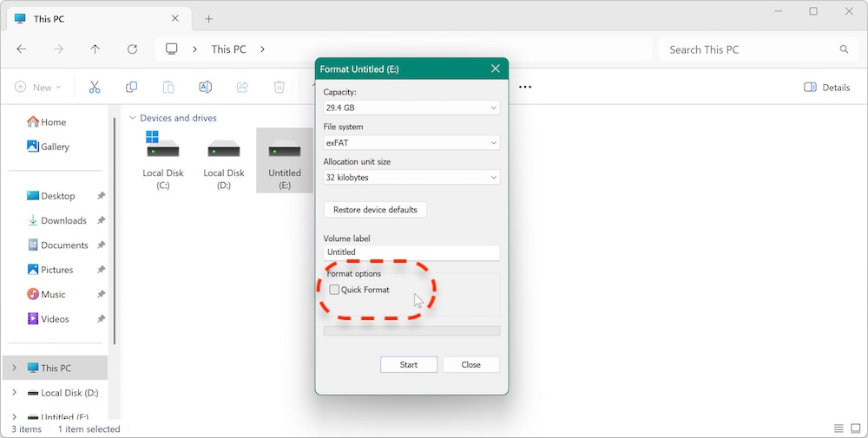Open the File system exFAT dropdown

(411, 142)
